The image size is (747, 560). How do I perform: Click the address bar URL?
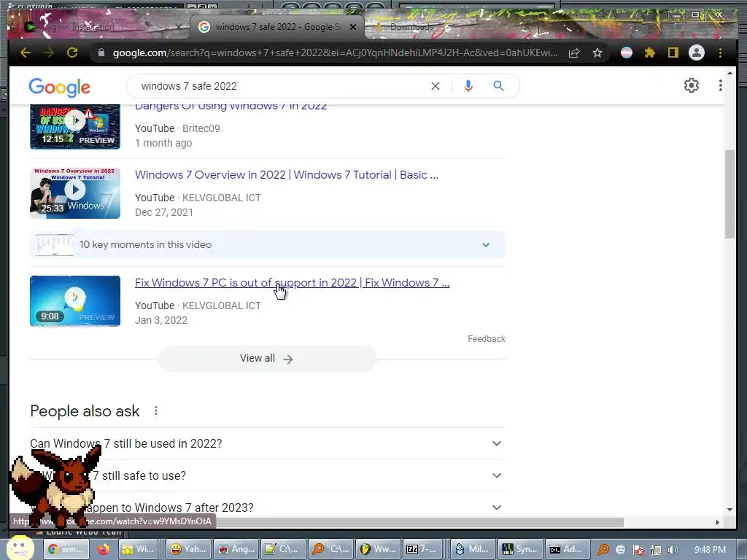(335, 52)
